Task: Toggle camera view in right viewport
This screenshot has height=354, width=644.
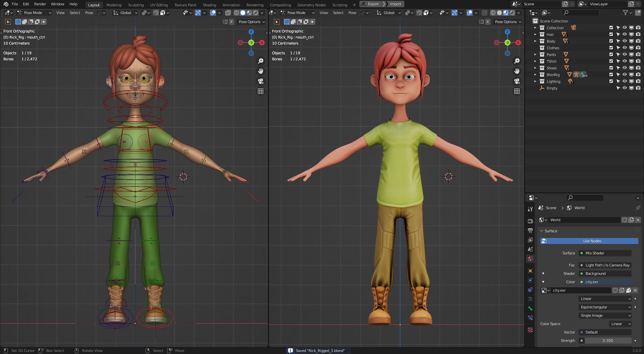Action: (517, 81)
